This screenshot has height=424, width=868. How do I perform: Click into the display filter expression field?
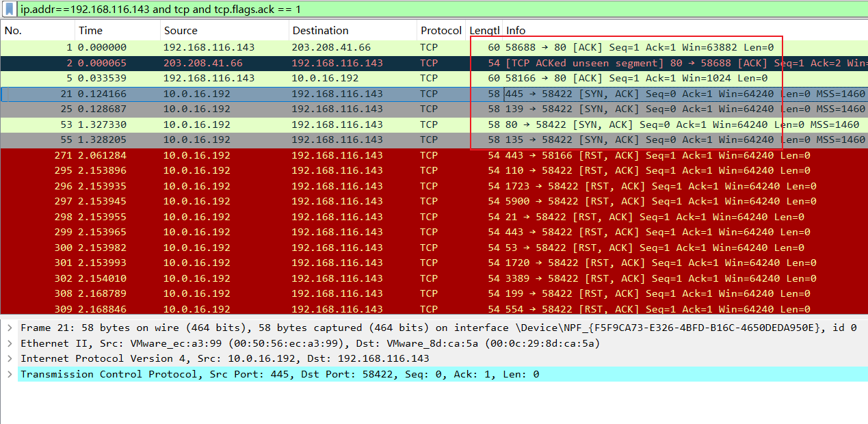[443, 10]
